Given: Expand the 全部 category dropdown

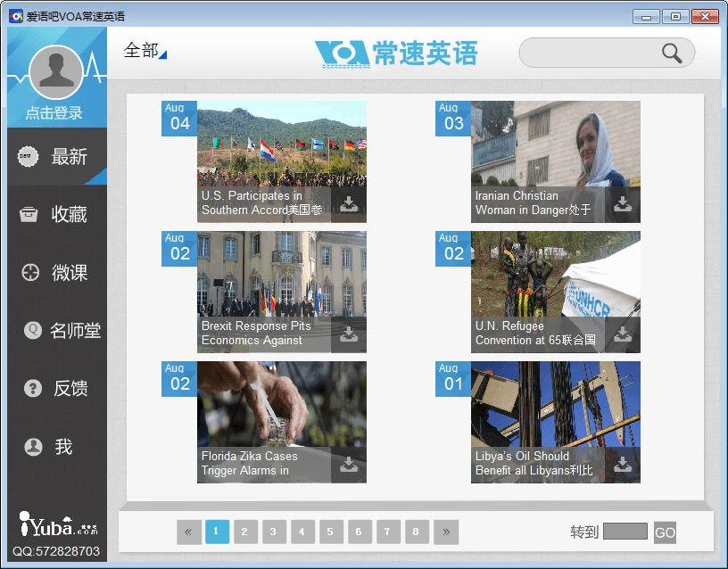Looking at the screenshot, I should 145,51.
